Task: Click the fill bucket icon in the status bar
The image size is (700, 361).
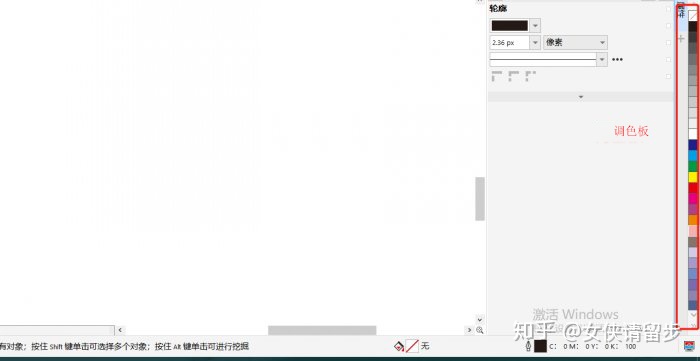Action: (x=399, y=346)
